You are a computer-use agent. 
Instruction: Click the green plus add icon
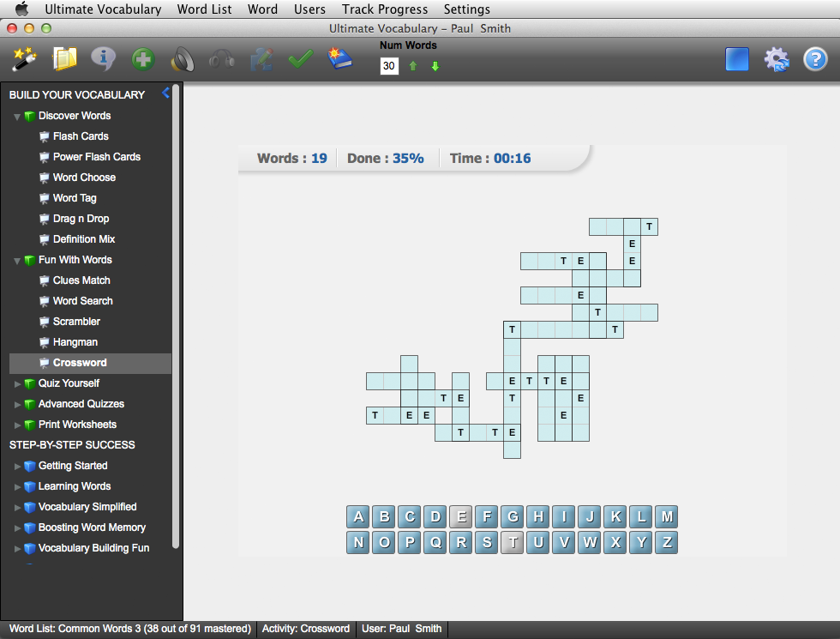pyautogui.click(x=143, y=59)
